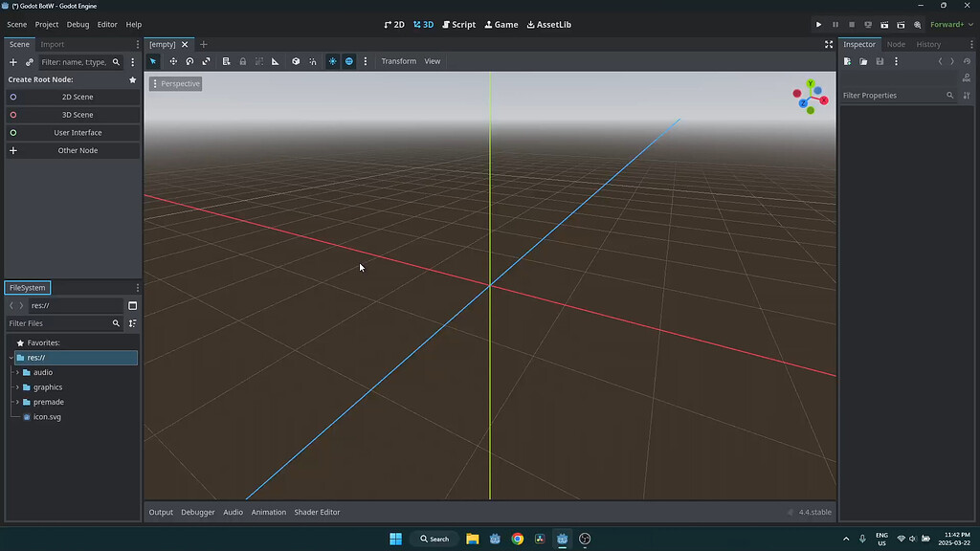The width and height of the screenshot is (980, 551).
Task: Click the group selected nodes icon
Action: (x=258, y=61)
